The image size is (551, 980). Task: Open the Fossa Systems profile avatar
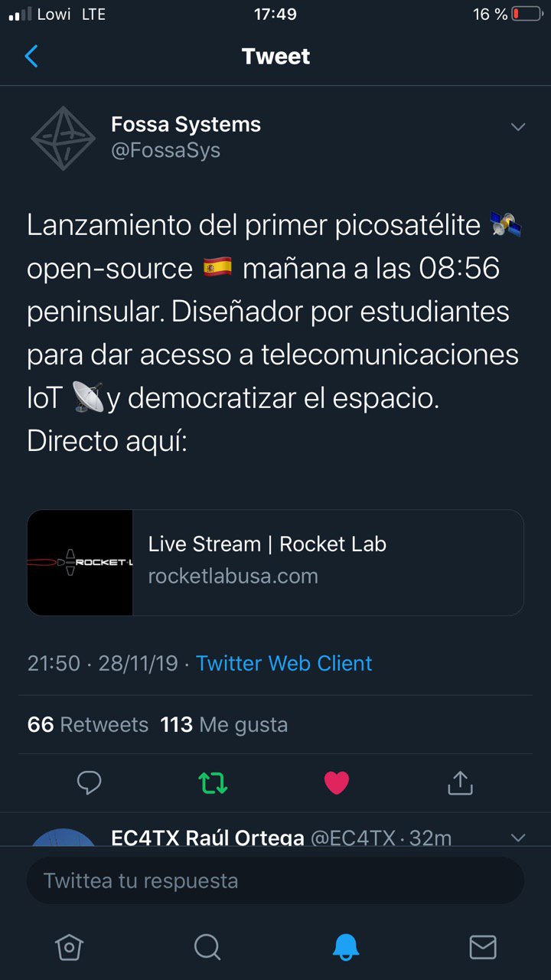pos(64,139)
